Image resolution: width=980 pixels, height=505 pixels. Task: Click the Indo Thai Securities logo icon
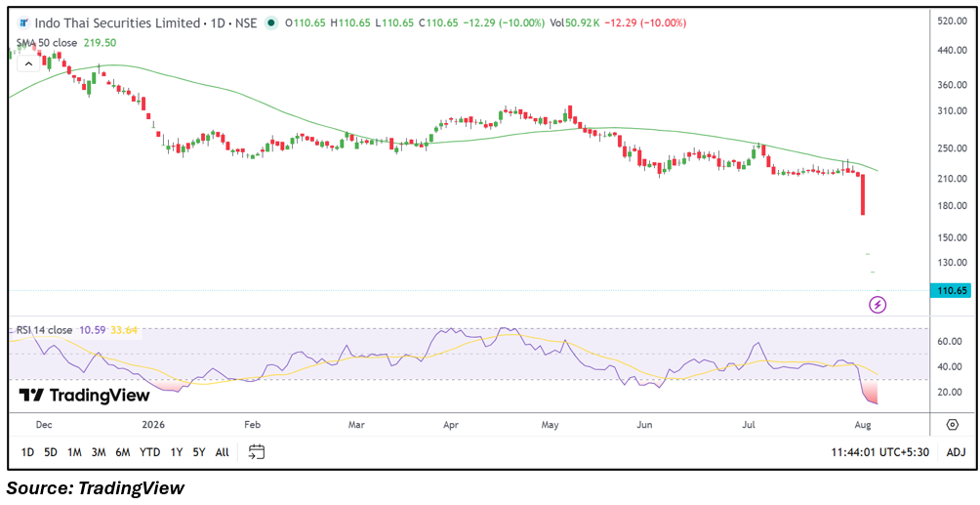click(23, 23)
